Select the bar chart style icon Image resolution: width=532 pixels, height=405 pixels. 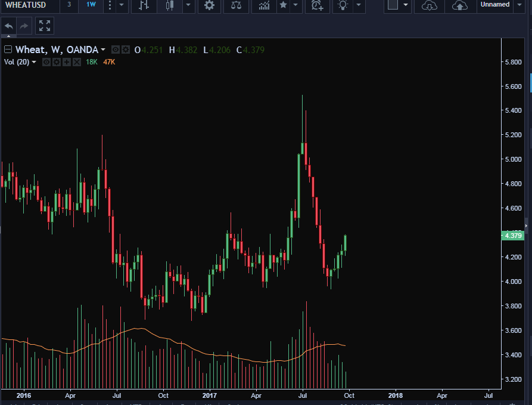tap(144, 5)
